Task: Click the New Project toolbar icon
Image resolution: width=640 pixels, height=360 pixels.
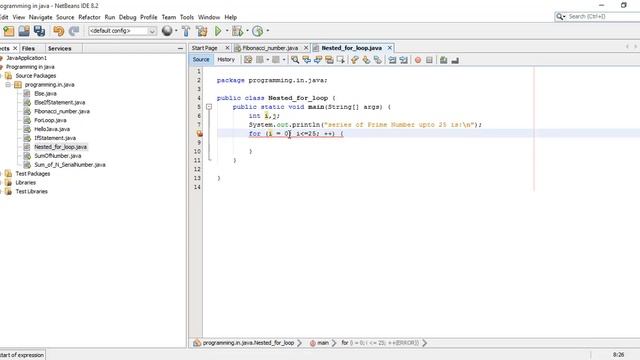Action: click(x=9, y=31)
